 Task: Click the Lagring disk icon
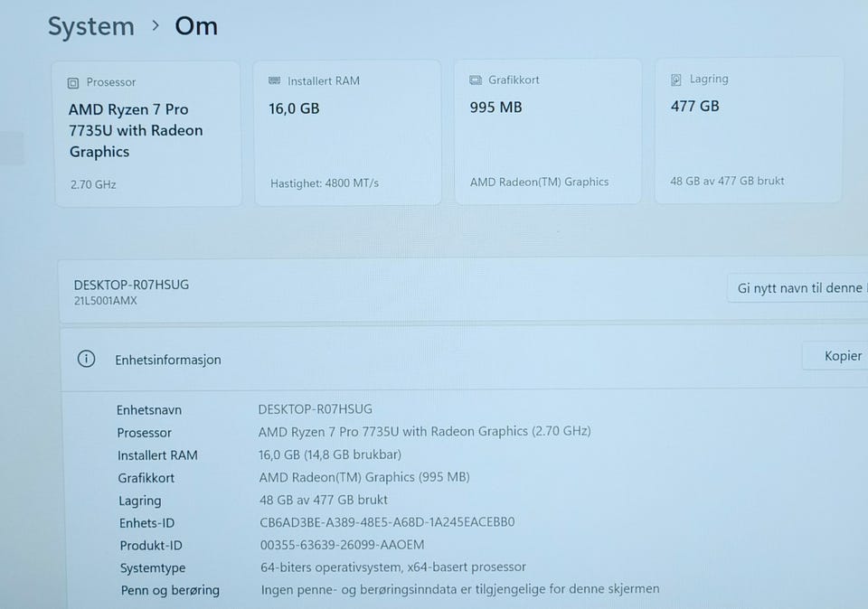pyautogui.click(x=676, y=80)
